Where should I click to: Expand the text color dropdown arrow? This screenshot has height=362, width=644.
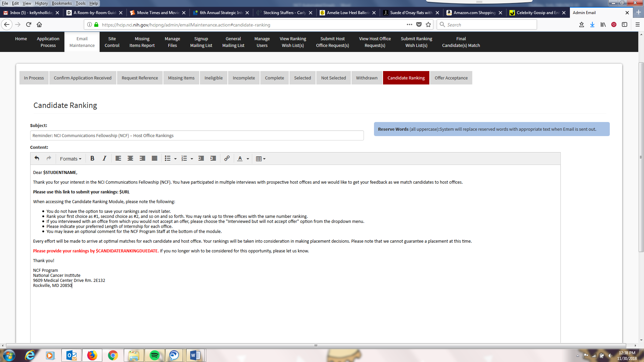[248, 159]
